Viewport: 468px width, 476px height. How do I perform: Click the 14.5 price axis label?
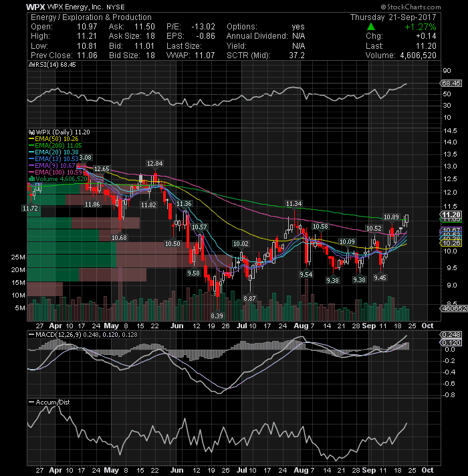coord(451,131)
